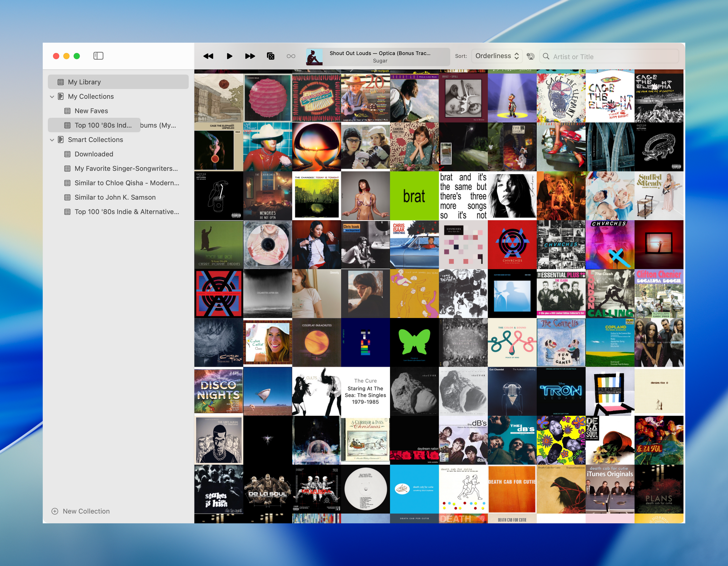Open the Sort Orderliness dropdown

497,56
